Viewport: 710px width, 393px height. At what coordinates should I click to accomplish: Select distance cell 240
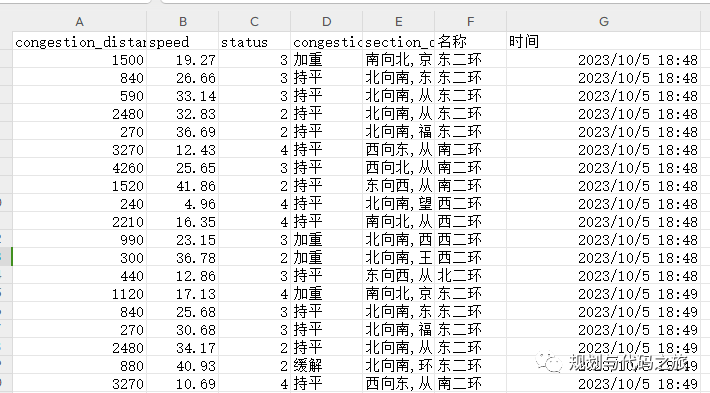tap(79, 204)
